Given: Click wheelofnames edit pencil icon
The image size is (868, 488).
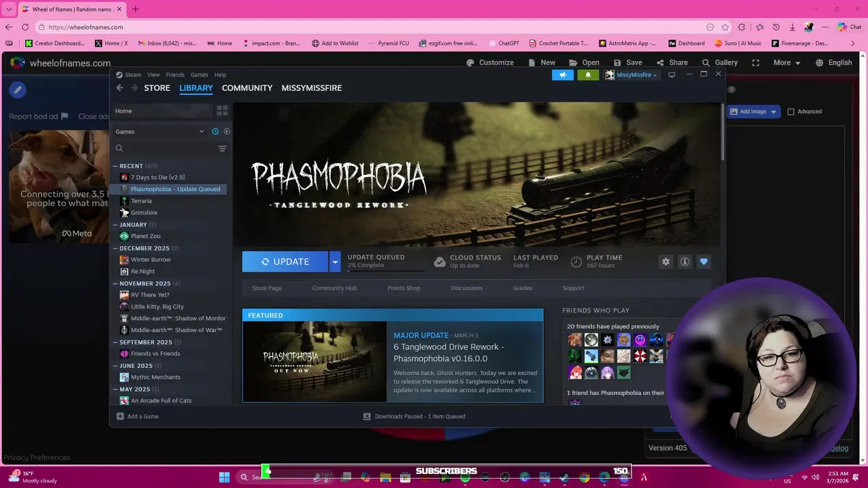Looking at the screenshot, I should (x=18, y=89).
